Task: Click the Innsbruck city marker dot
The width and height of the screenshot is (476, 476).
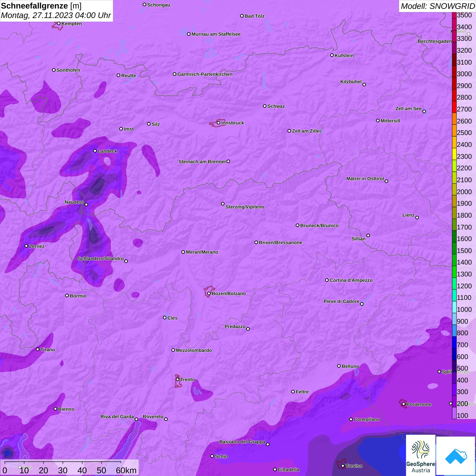Action: 219,123
